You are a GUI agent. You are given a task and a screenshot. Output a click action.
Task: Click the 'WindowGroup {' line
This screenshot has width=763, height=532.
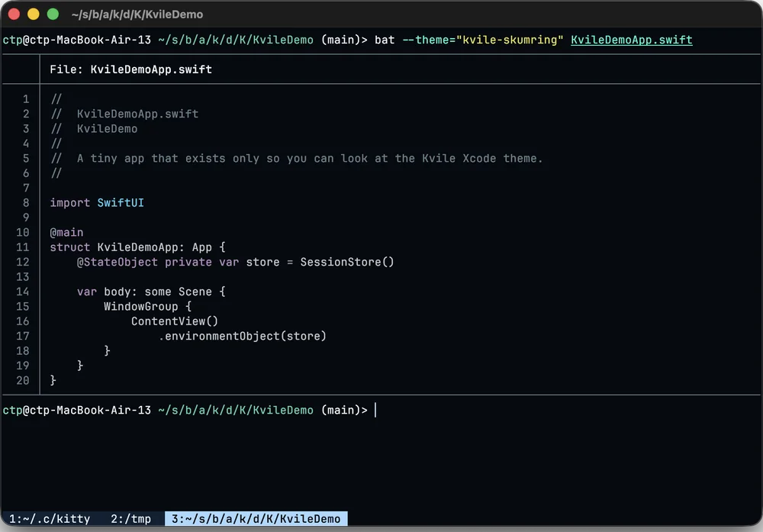[148, 307]
